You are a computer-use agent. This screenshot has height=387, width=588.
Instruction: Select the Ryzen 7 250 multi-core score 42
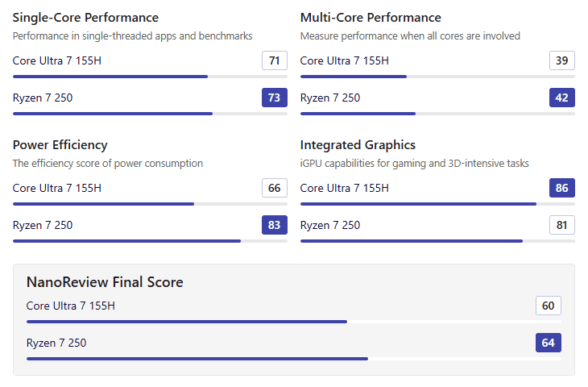[x=562, y=98]
